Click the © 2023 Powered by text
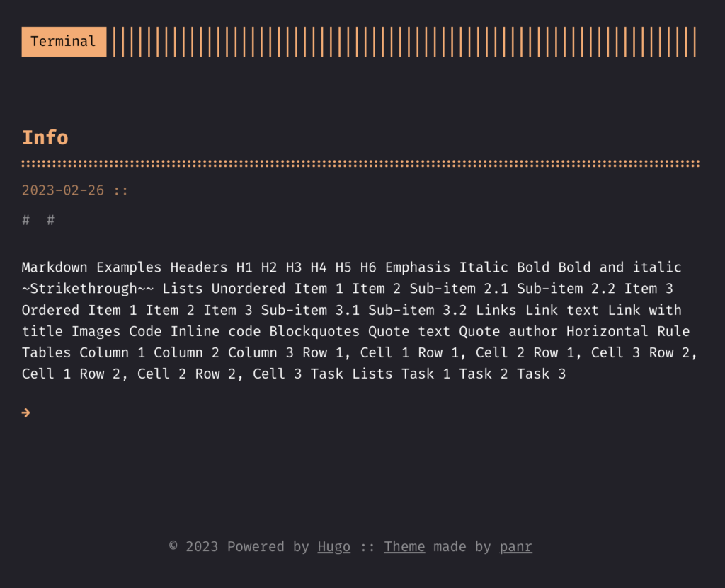Screen dimensions: 725x588 coord(239,547)
